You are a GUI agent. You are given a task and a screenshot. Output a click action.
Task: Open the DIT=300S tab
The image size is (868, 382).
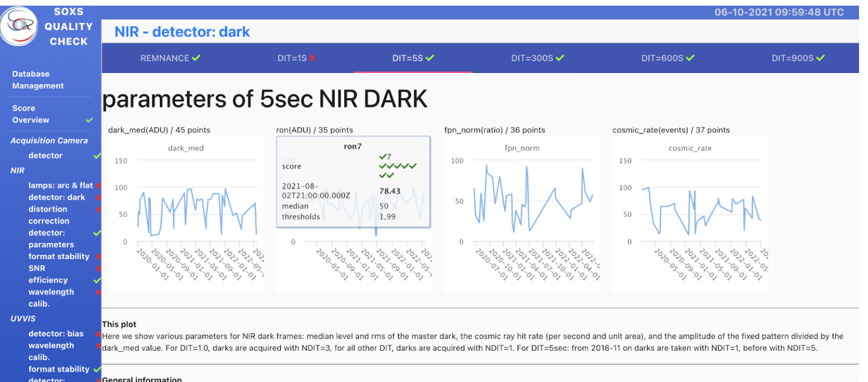pyautogui.click(x=537, y=58)
